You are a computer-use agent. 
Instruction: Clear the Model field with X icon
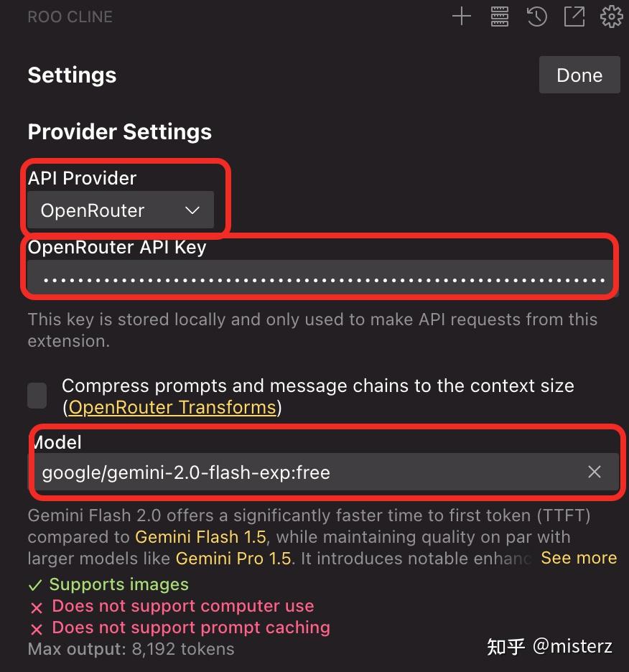coord(595,472)
